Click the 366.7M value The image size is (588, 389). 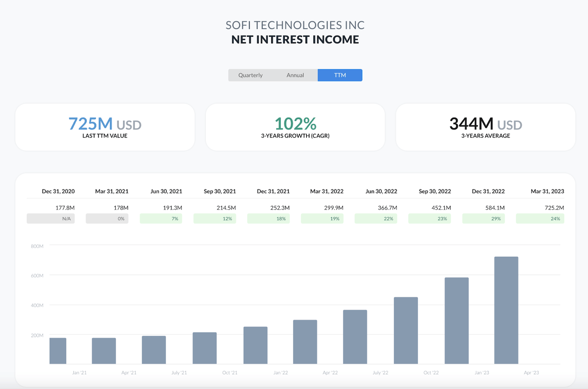388,208
